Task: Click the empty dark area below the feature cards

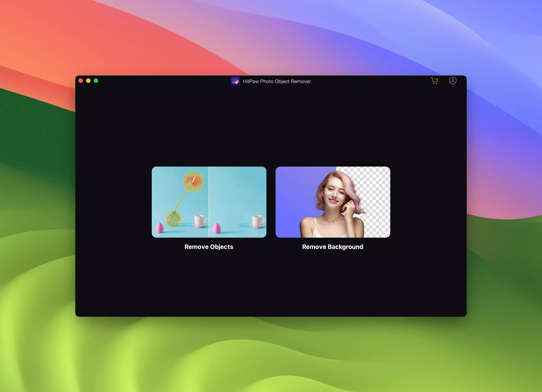Action: (x=271, y=287)
